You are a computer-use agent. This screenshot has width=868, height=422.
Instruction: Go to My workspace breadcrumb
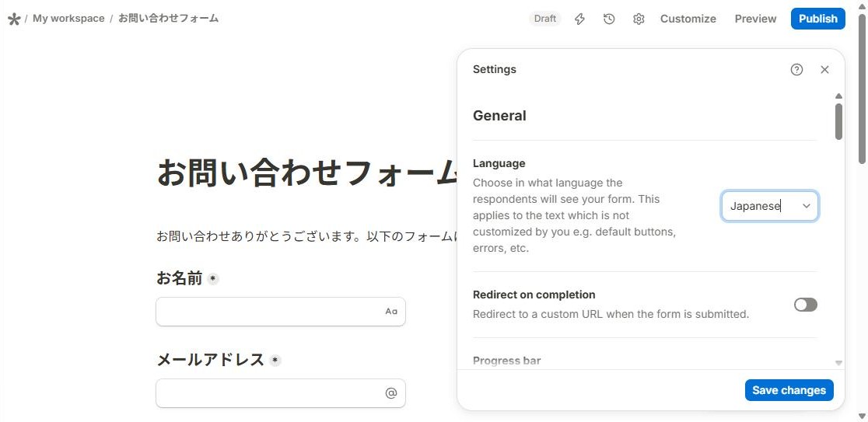(68, 18)
